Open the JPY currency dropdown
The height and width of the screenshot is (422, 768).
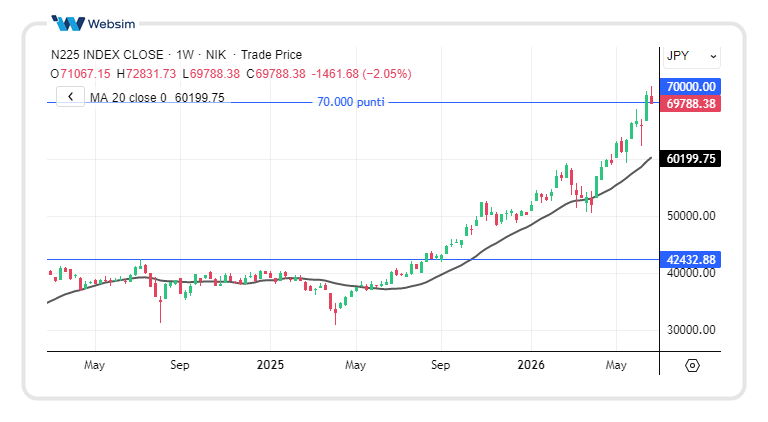pos(692,56)
